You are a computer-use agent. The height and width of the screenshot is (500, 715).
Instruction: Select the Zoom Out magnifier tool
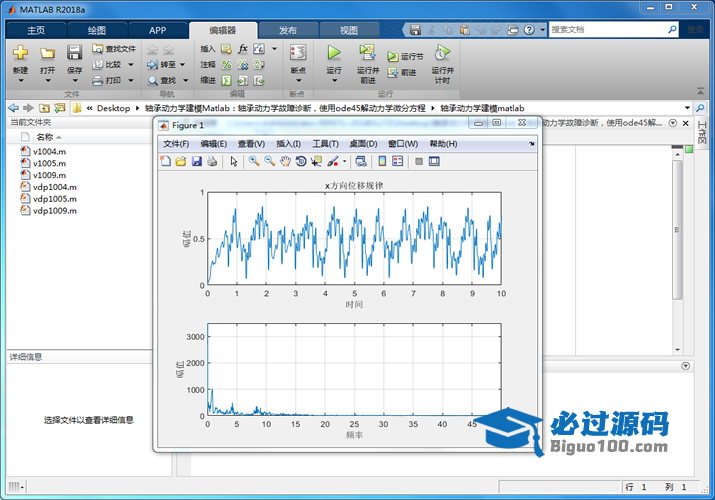pyautogui.click(x=269, y=161)
